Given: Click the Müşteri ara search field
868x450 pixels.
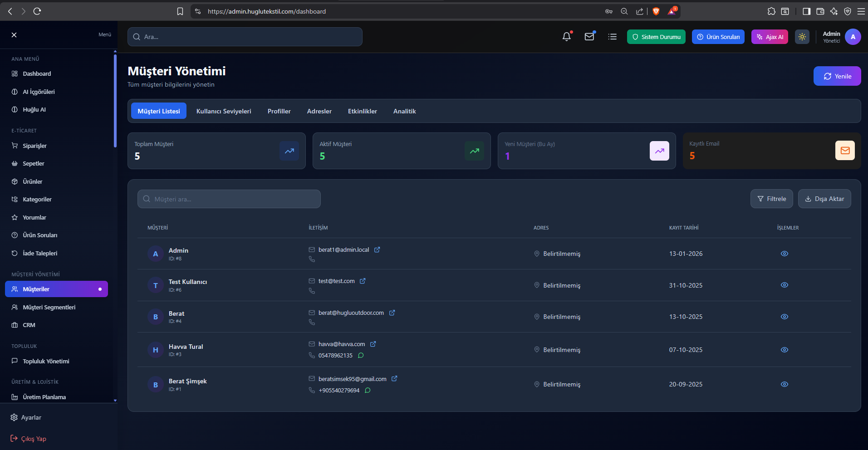Looking at the screenshot, I should [229, 199].
